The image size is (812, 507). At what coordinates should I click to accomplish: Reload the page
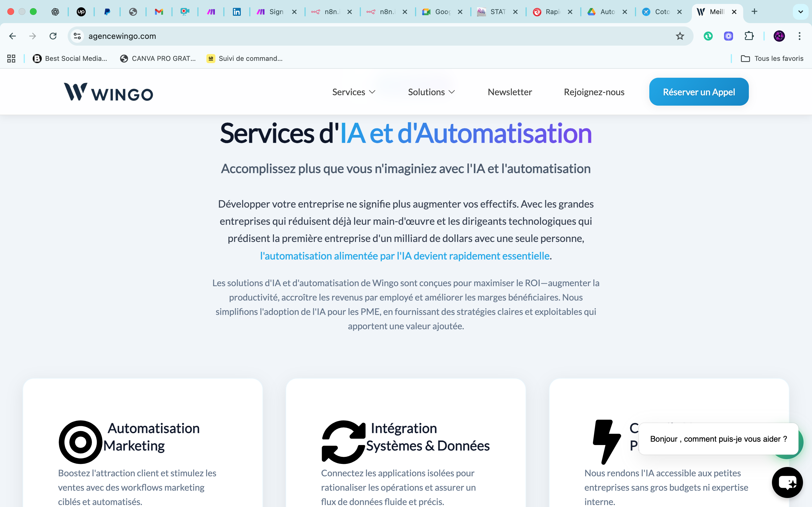tap(53, 36)
